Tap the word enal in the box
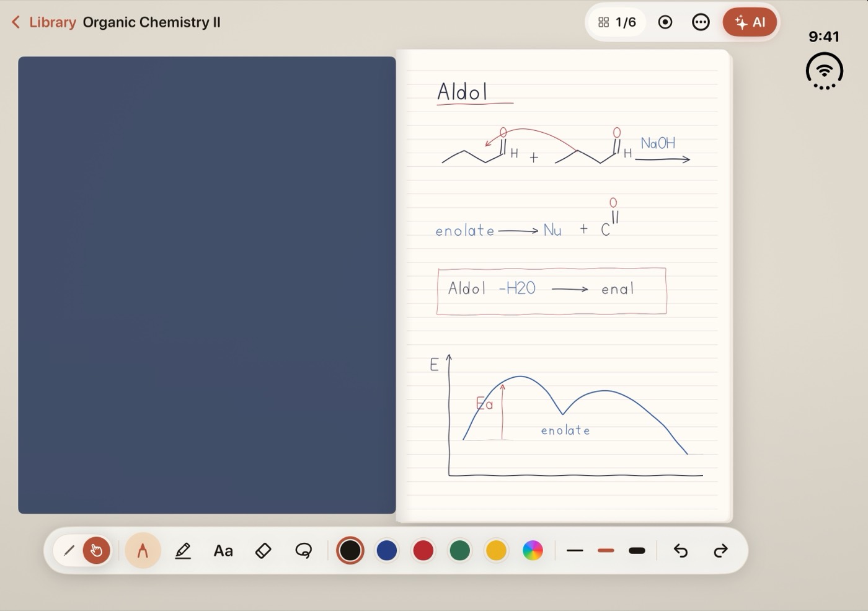This screenshot has height=611, width=868. pos(618,288)
